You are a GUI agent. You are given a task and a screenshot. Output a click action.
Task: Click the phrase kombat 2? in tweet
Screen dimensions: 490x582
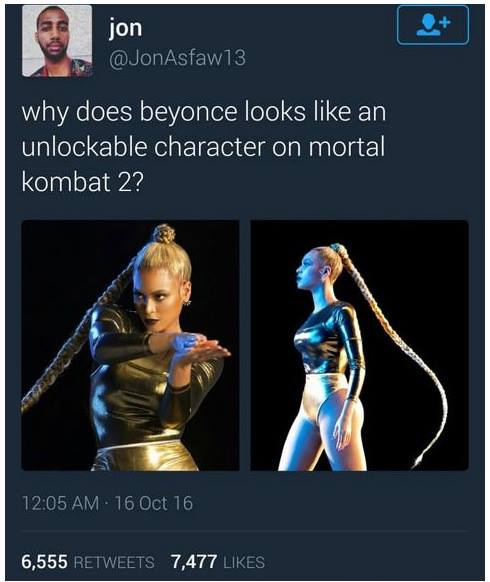(x=82, y=182)
